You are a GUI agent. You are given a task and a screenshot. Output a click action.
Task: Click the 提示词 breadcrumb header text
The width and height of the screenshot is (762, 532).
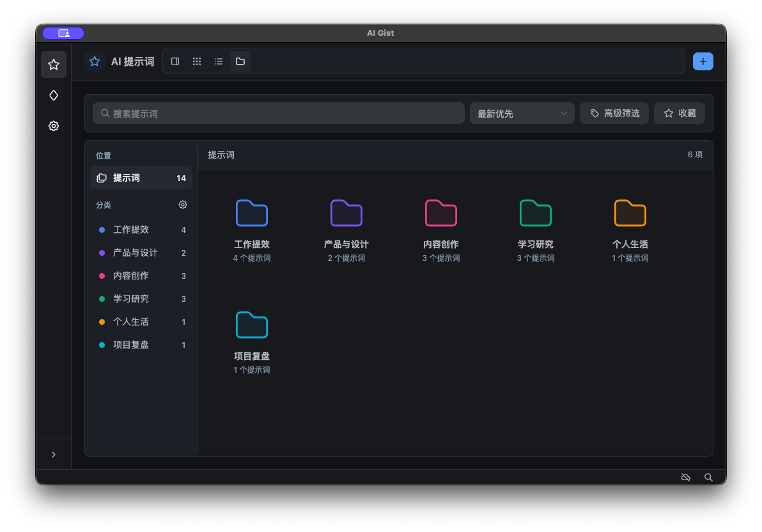click(x=221, y=155)
